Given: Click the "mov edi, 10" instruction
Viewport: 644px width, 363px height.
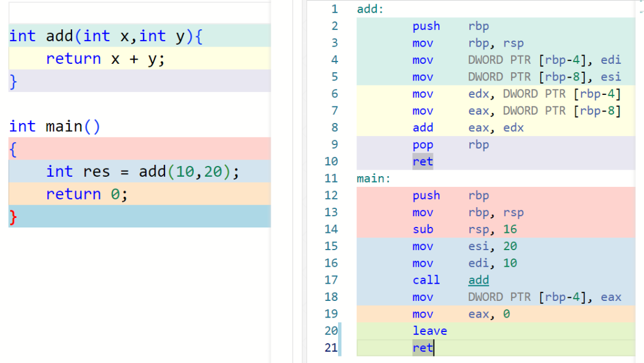Looking at the screenshot, I should [464, 263].
